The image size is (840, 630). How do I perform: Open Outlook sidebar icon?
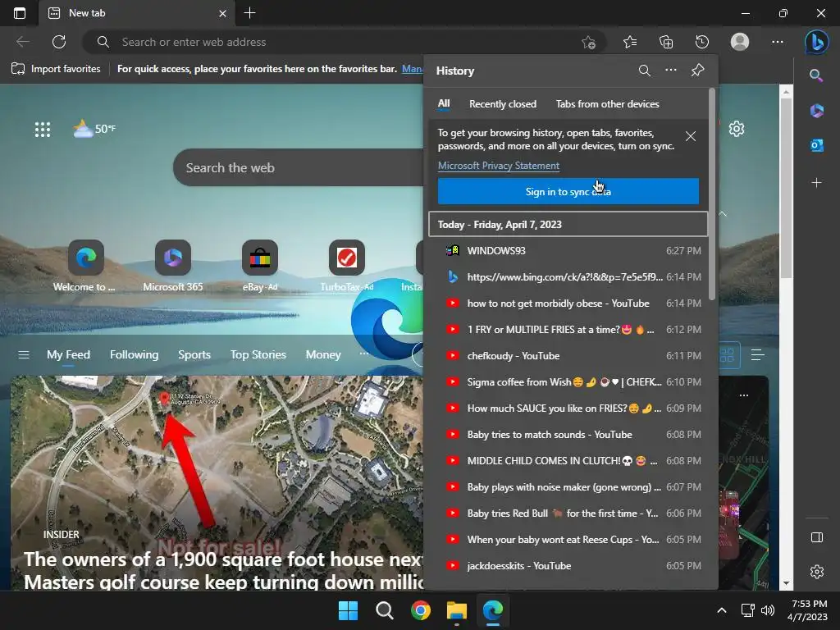(816, 145)
